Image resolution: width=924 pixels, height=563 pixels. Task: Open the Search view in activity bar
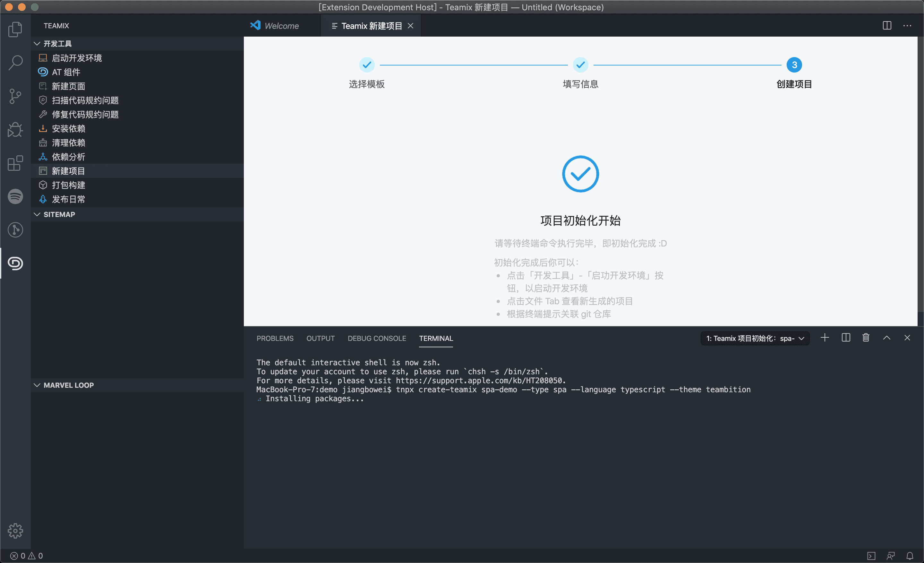coord(15,63)
